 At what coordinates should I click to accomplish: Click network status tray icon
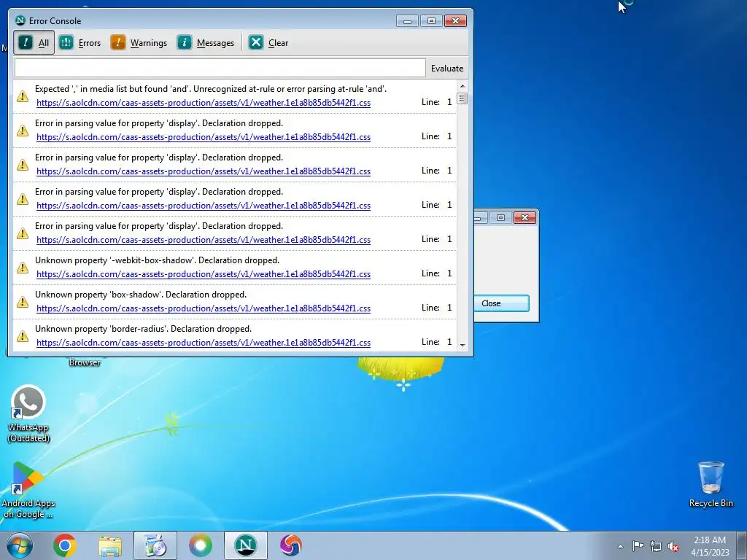click(x=656, y=546)
